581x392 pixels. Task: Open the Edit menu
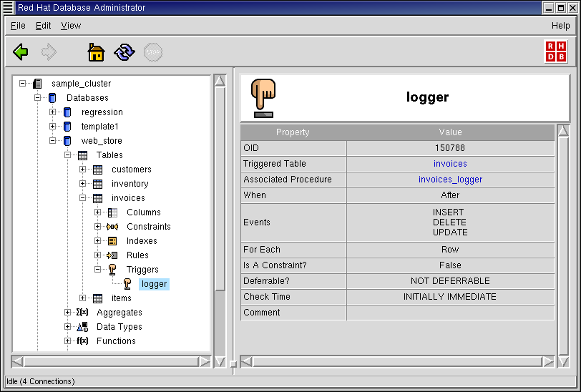tap(44, 26)
